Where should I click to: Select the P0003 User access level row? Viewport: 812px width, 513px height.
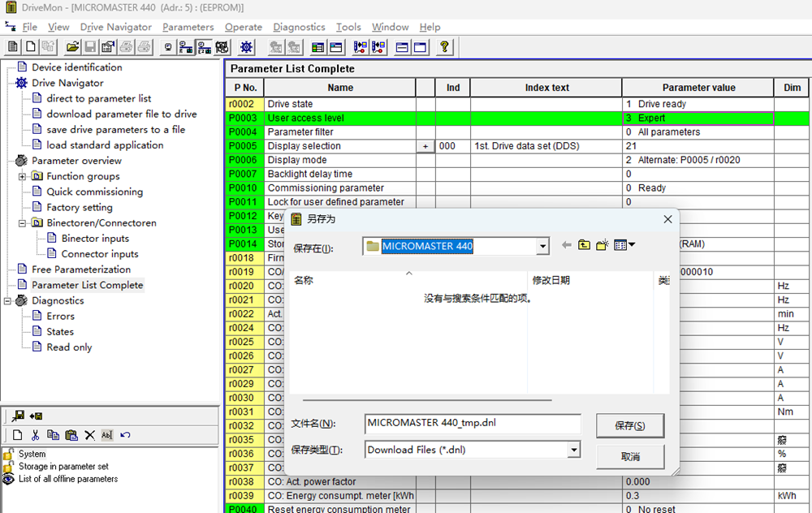tap(516, 118)
